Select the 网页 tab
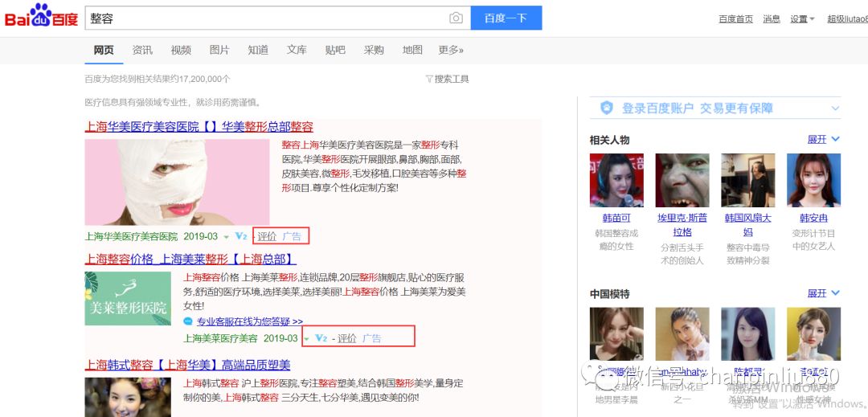The width and height of the screenshot is (868, 417). coord(104,51)
